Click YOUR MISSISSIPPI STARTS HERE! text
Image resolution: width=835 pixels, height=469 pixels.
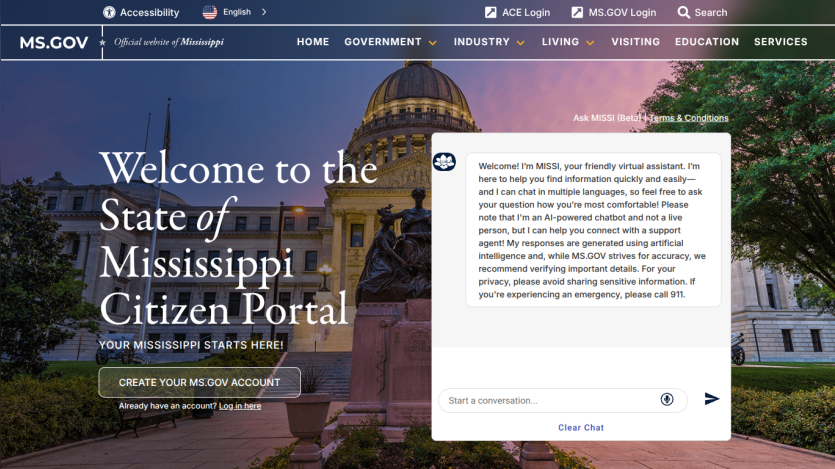tap(191, 345)
